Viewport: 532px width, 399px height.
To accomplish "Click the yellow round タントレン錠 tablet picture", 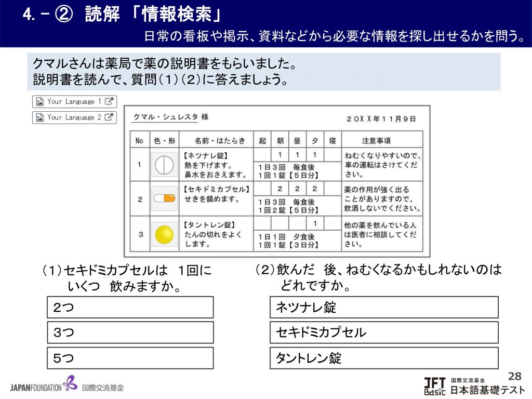I will (x=164, y=234).
